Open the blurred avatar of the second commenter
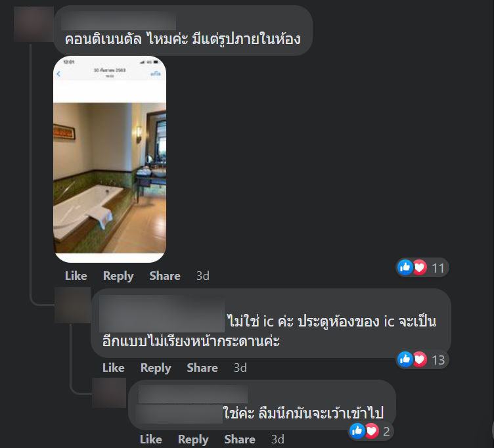 point(72,305)
